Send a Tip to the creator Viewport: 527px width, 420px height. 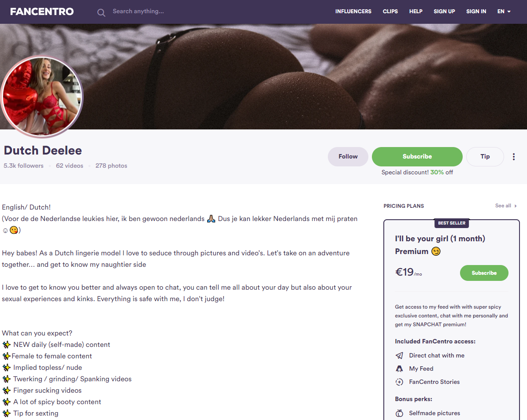click(x=485, y=157)
